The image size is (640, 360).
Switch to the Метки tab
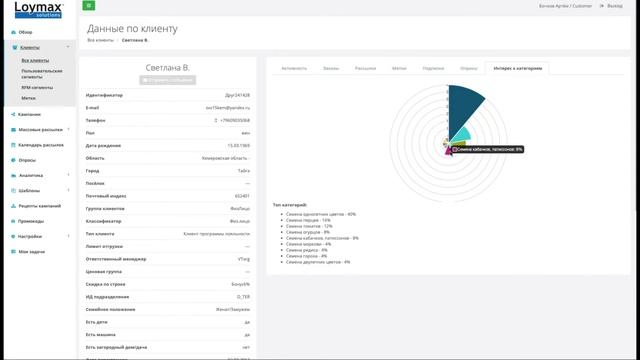(x=399, y=69)
